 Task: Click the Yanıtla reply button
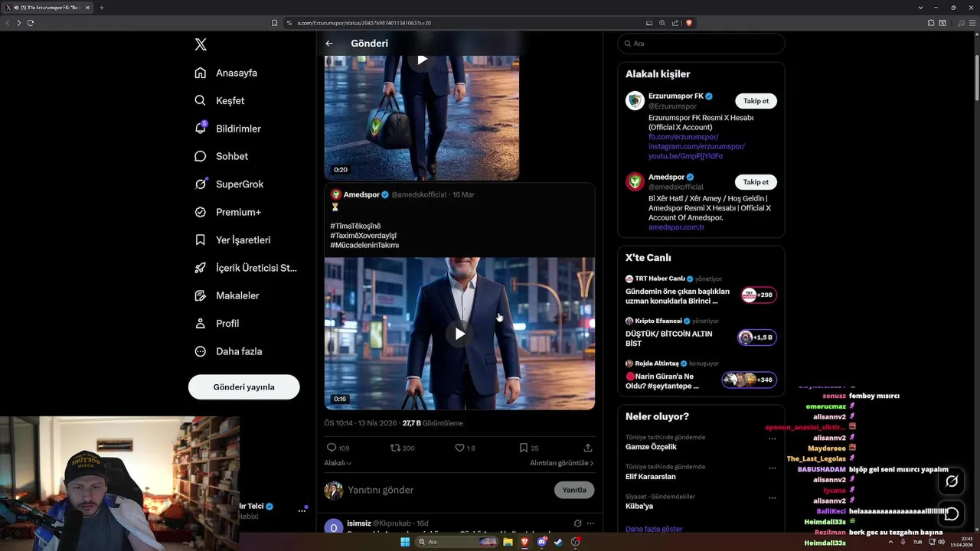click(574, 490)
